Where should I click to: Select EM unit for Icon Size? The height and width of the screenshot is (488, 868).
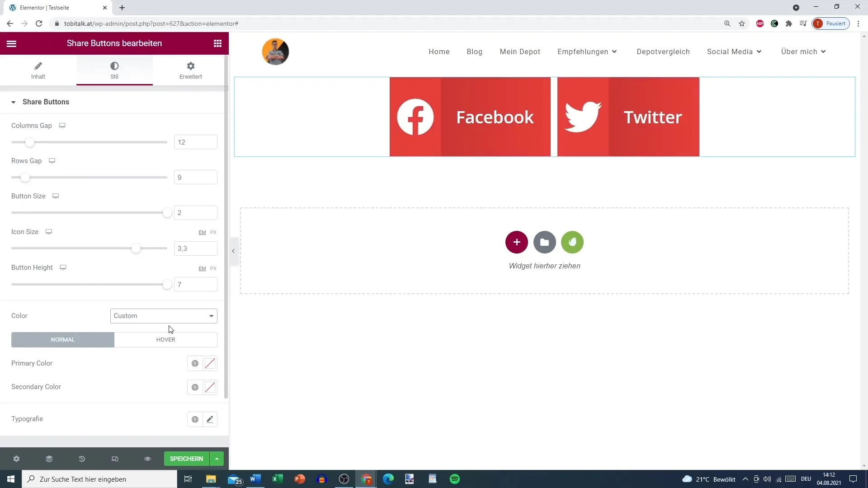point(202,232)
